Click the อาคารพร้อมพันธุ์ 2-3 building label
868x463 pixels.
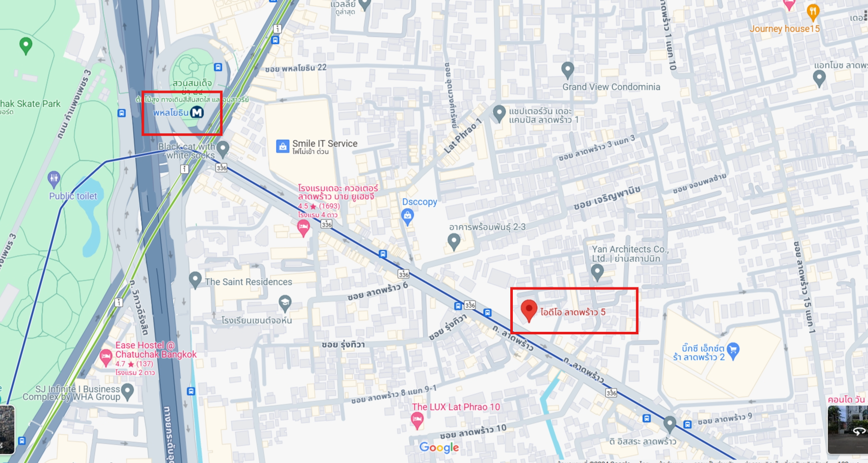(487, 227)
